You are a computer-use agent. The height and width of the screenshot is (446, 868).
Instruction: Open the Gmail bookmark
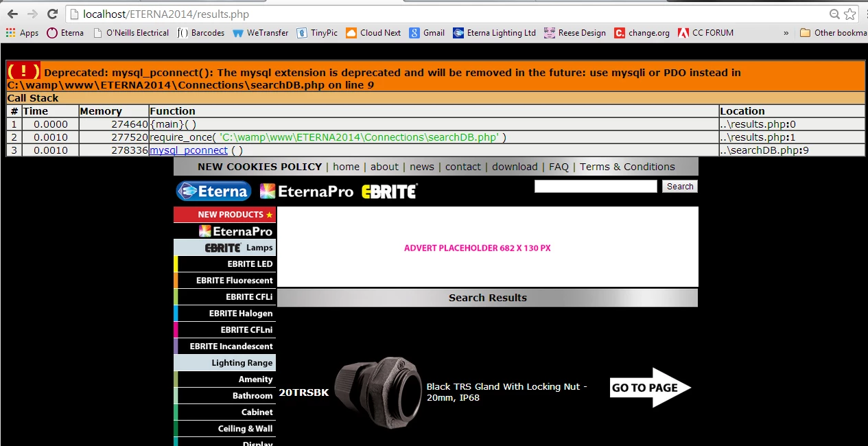pos(427,33)
